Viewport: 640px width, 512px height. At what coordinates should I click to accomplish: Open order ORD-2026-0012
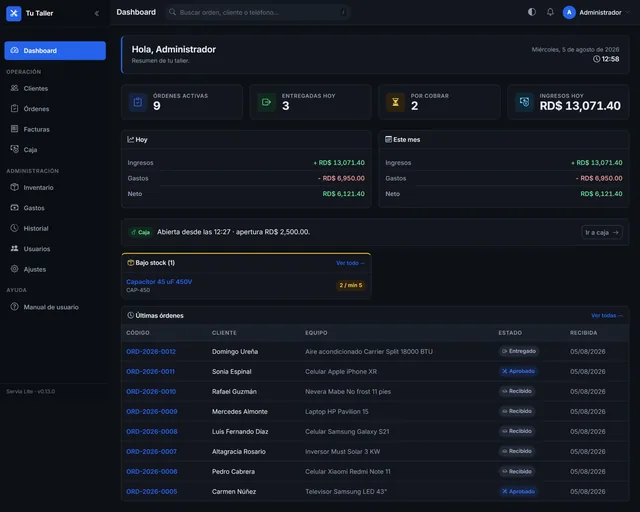coord(151,352)
